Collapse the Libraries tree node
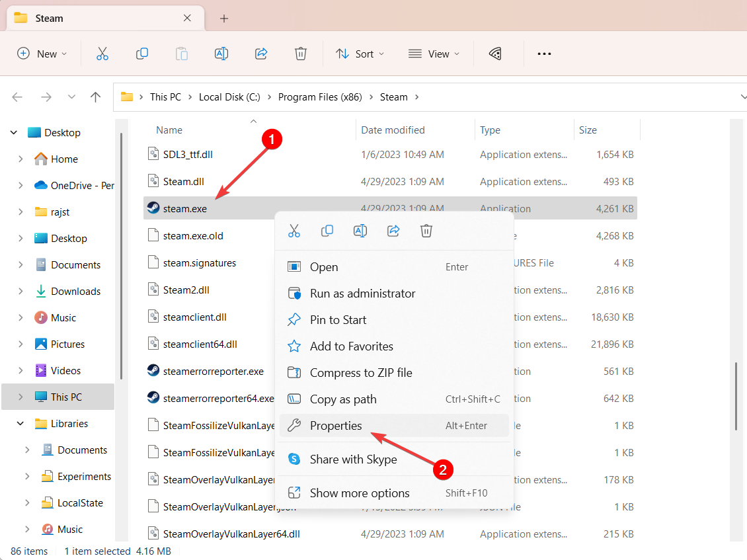The image size is (747, 560). tap(20, 423)
